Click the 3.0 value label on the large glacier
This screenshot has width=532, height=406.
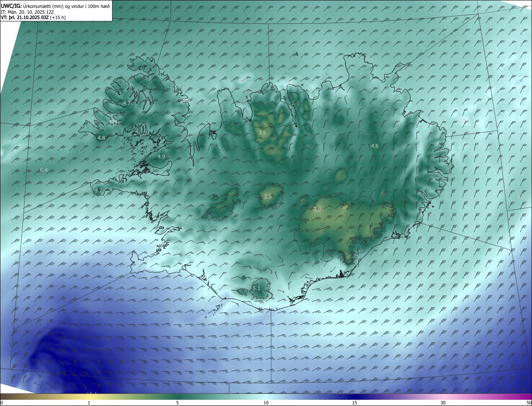[x=318, y=210]
